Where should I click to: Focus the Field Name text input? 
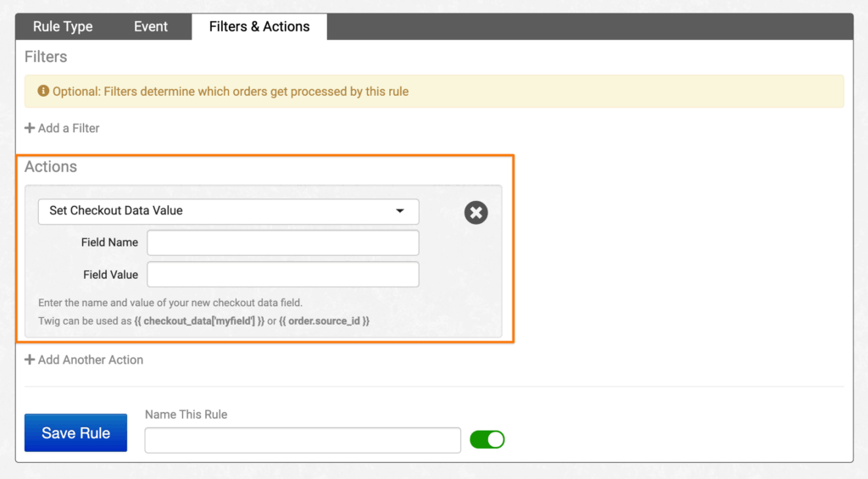[x=283, y=242]
